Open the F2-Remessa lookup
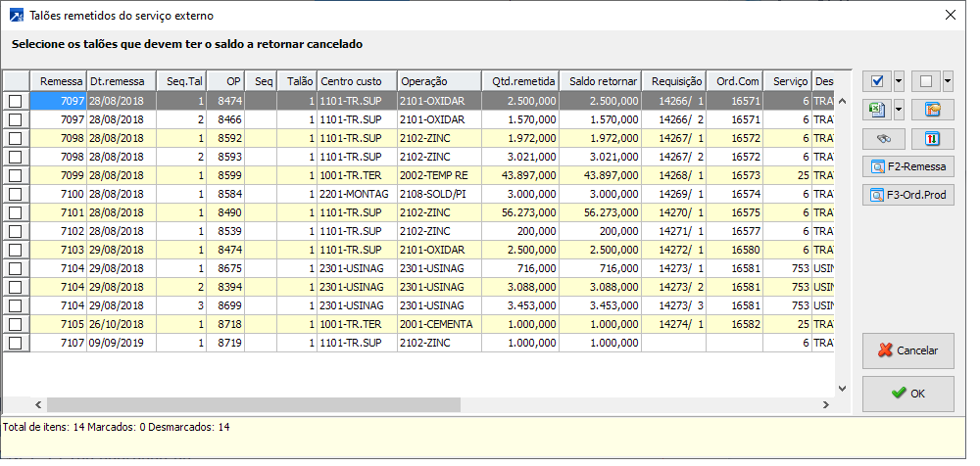Viewport: 980px width, 466px height. pos(907,166)
